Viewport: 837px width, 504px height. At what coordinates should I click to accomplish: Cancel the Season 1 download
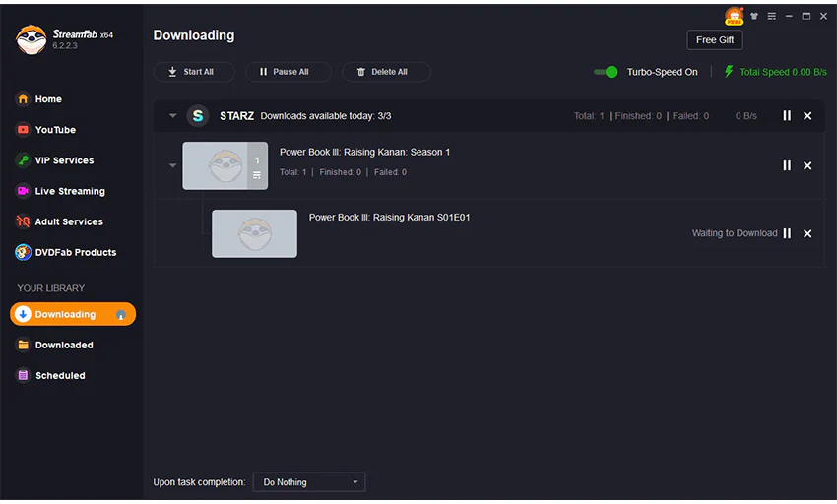coord(807,166)
